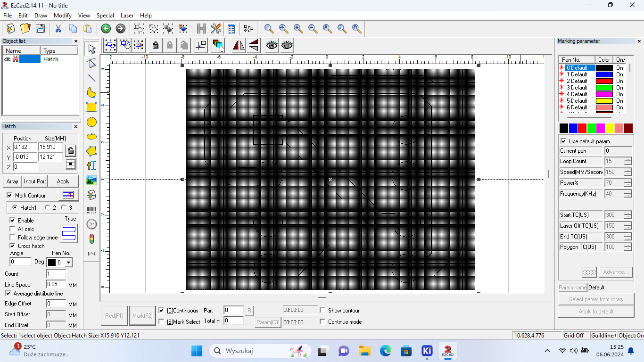Image resolution: width=644 pixels, height=362 pixels.
Task: Click the Input Port button
Action: 35,181
